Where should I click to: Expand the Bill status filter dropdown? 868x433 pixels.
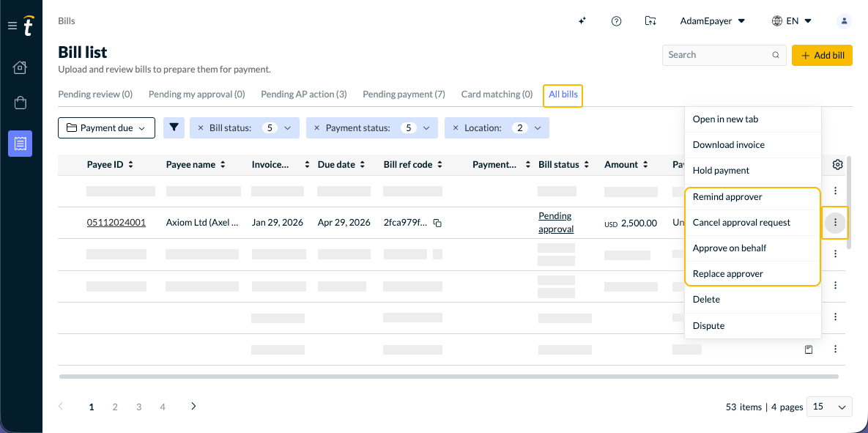(x=287, y=128)
